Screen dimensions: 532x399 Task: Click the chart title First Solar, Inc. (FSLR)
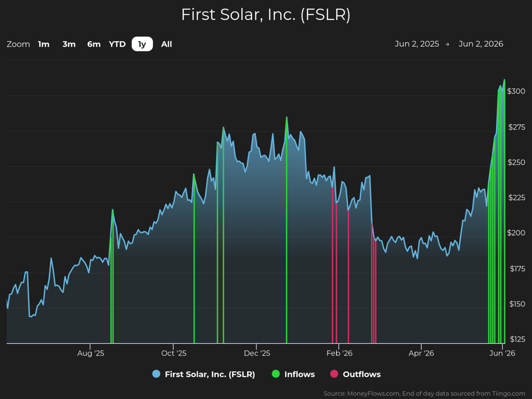(266, 15)
